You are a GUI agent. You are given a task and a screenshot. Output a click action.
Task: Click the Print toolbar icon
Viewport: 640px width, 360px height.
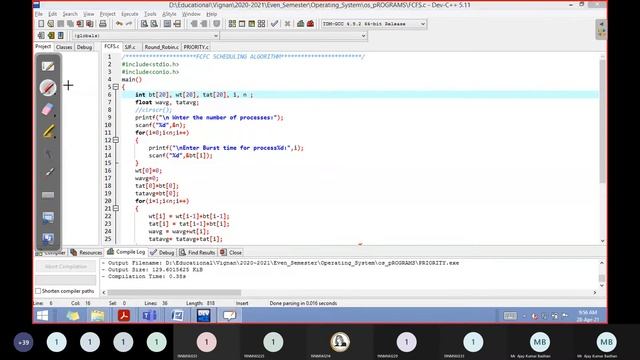coord(103,24)
